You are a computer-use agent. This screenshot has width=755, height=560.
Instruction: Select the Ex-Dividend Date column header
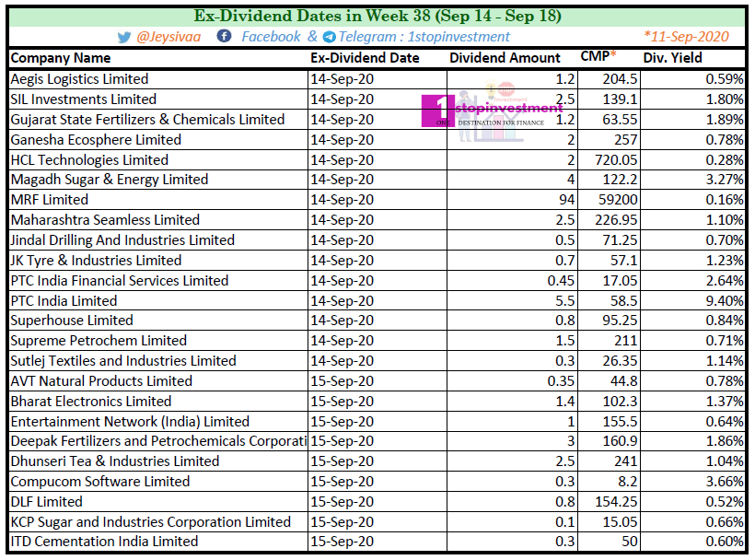pos(365,58)
